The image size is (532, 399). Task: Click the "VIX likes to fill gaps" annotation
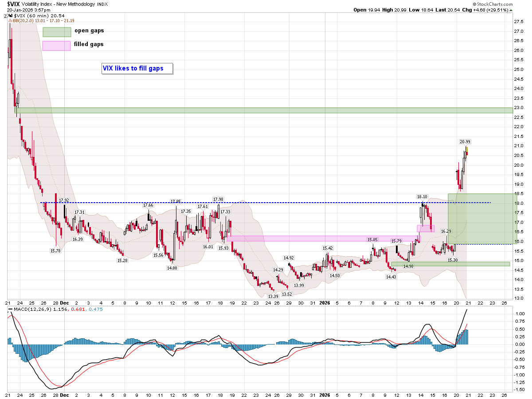(x=137, y=68)
